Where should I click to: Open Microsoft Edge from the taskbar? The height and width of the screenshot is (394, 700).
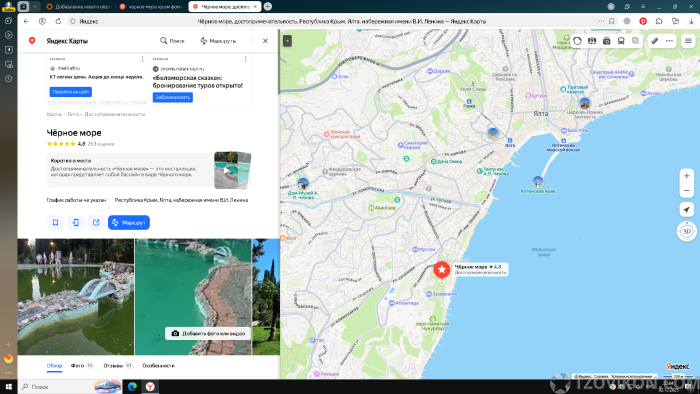(132, 386)
